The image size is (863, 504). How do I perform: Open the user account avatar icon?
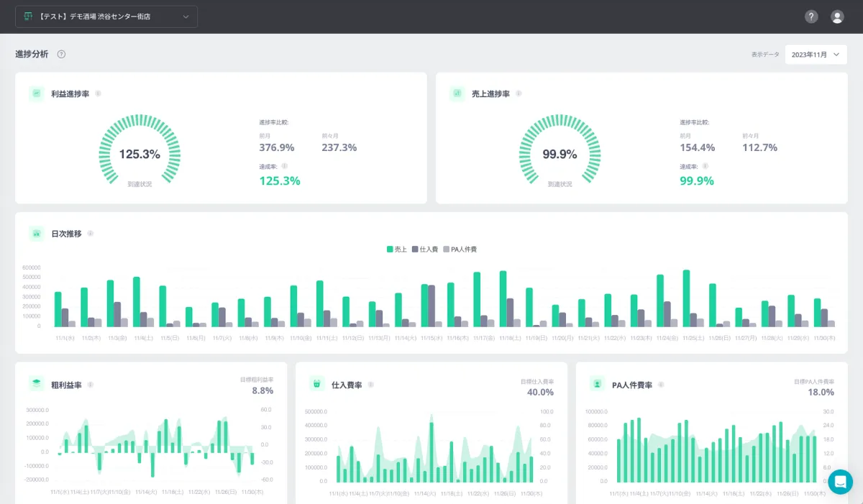point(837,17)
